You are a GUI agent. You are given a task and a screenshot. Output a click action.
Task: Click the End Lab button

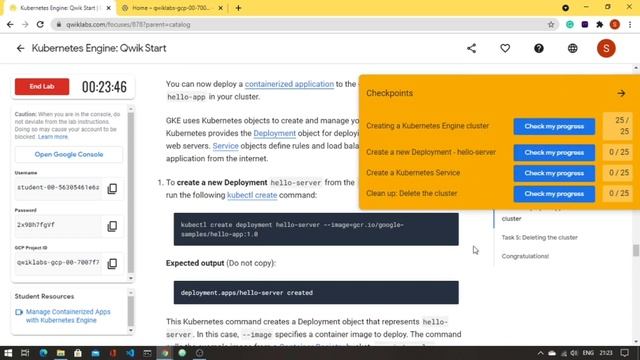[42, 87]
